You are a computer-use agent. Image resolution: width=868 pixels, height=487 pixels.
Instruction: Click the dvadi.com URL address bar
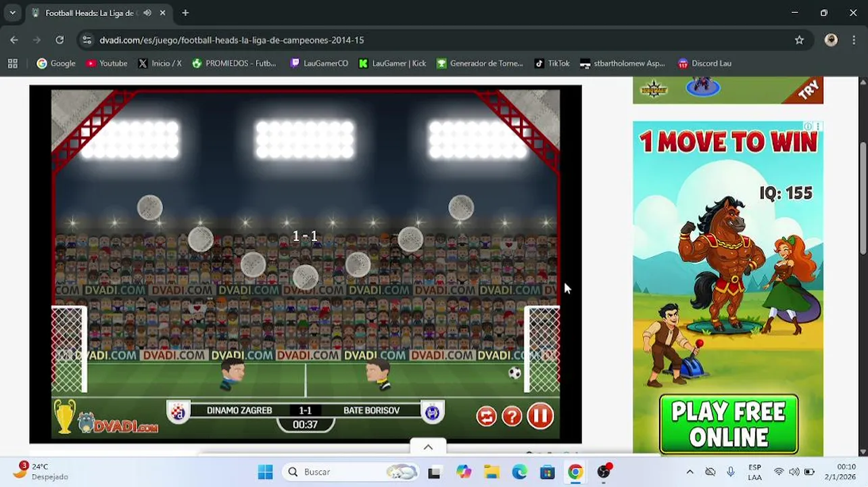tap(232, 40)
